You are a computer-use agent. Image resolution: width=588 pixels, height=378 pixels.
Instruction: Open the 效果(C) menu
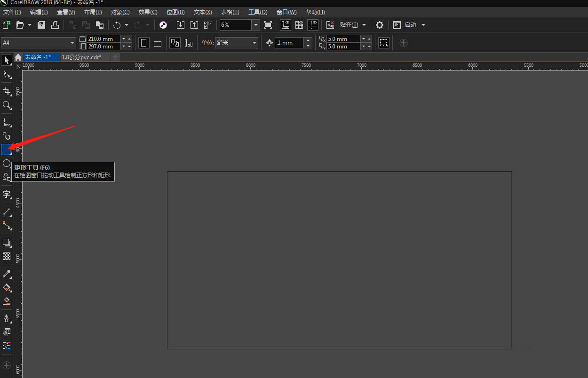[x=148, y=12]
